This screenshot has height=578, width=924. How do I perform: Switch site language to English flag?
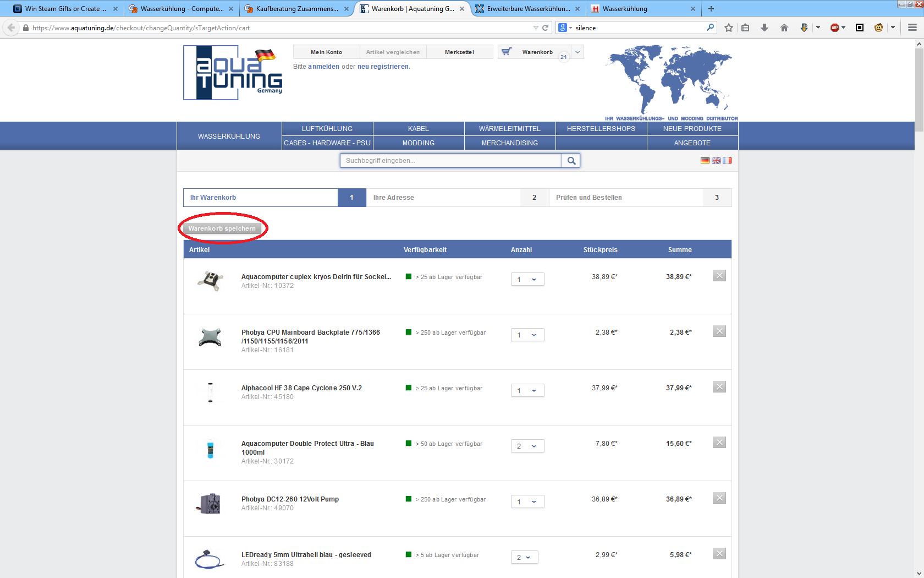pos(716,161)
